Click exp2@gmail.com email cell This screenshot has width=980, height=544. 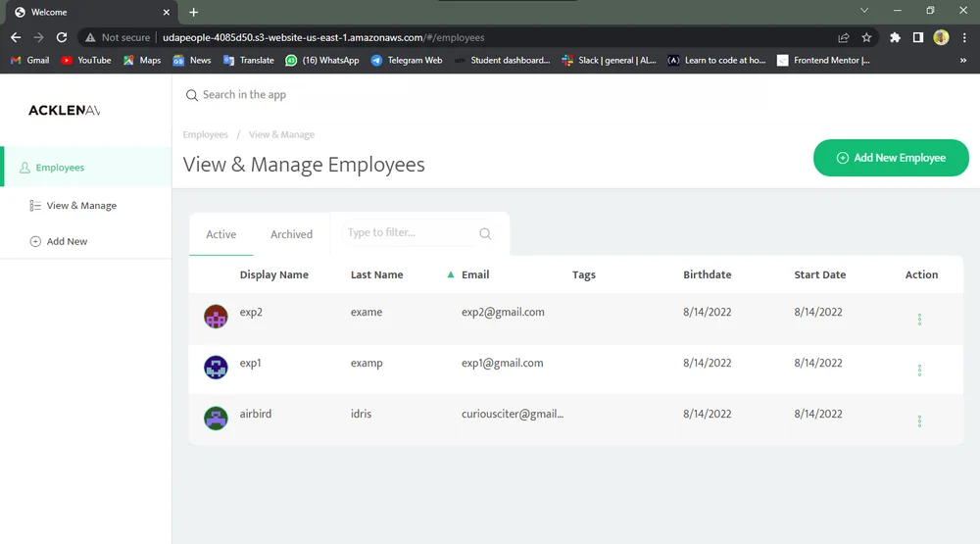coord(503,312)
